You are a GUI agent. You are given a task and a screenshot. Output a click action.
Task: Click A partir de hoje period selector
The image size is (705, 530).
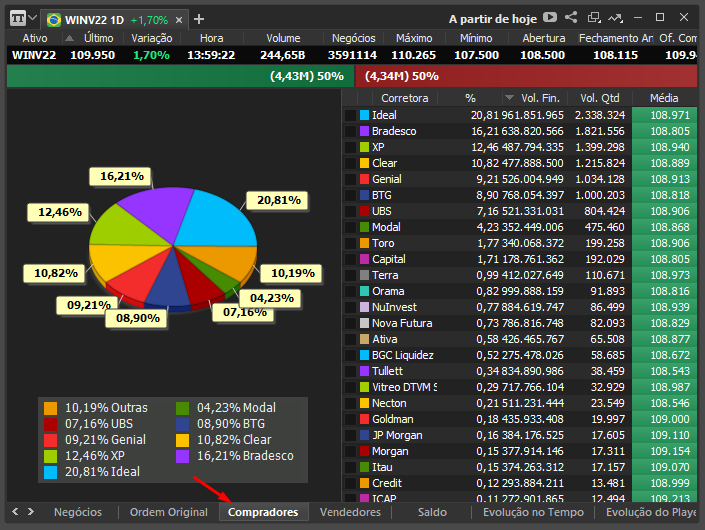(492, 19)
